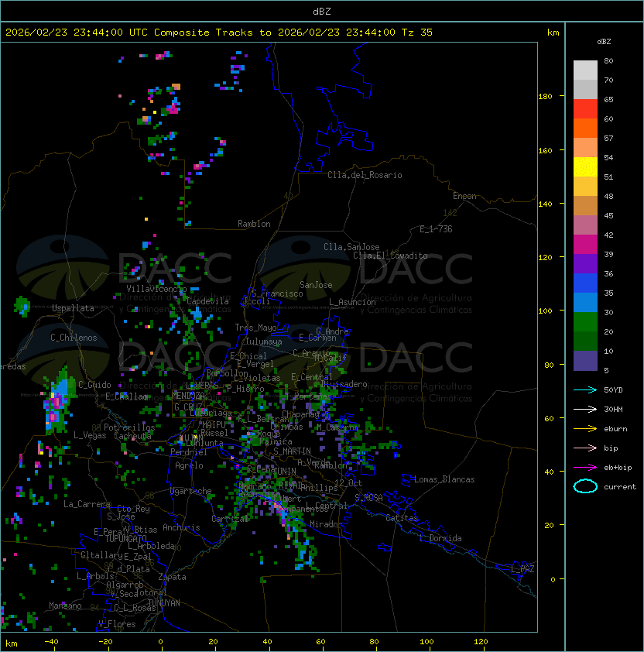Click the magenta eb+bip arrow in legend
644x652 pixels.
585,468
